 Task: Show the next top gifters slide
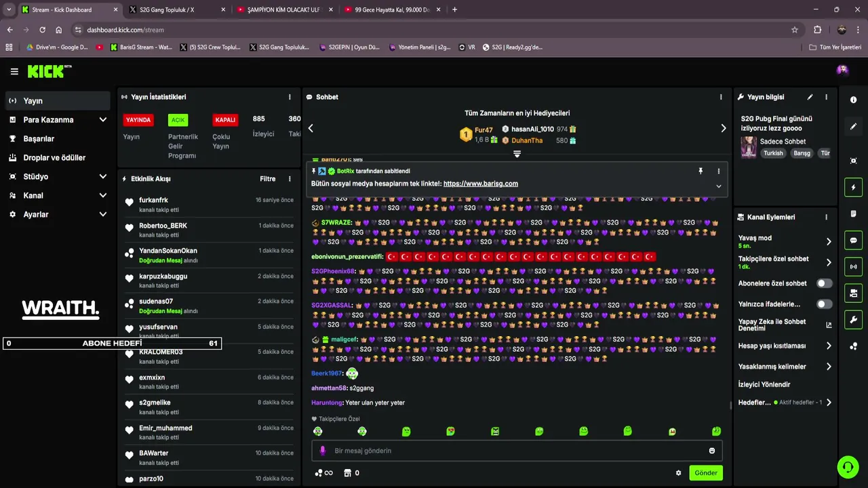click(723, 128)
